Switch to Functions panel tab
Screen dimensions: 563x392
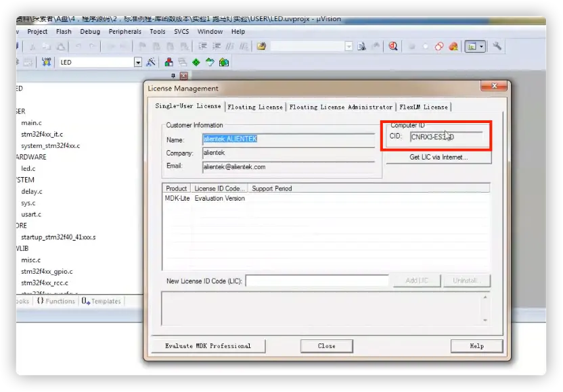(x=56, y=301)
